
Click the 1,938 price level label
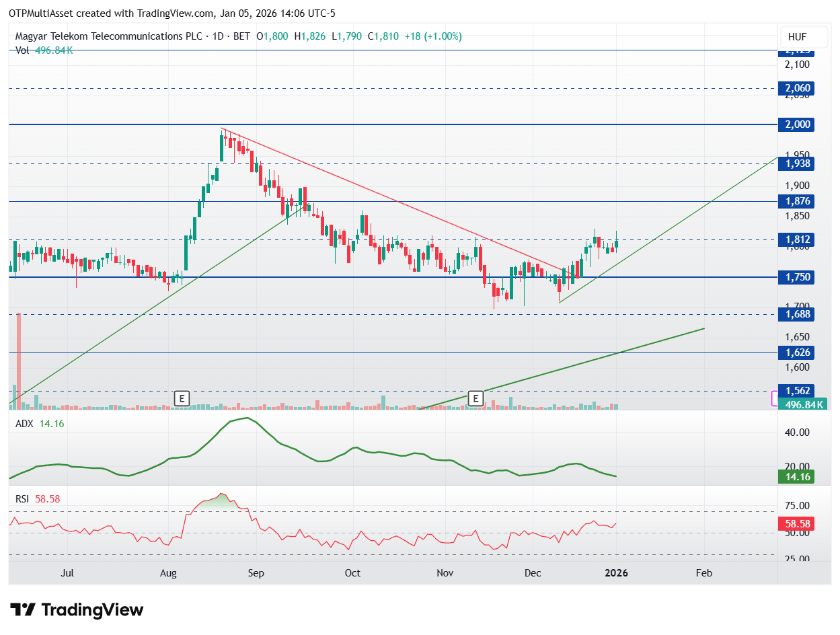click(796, 163)
